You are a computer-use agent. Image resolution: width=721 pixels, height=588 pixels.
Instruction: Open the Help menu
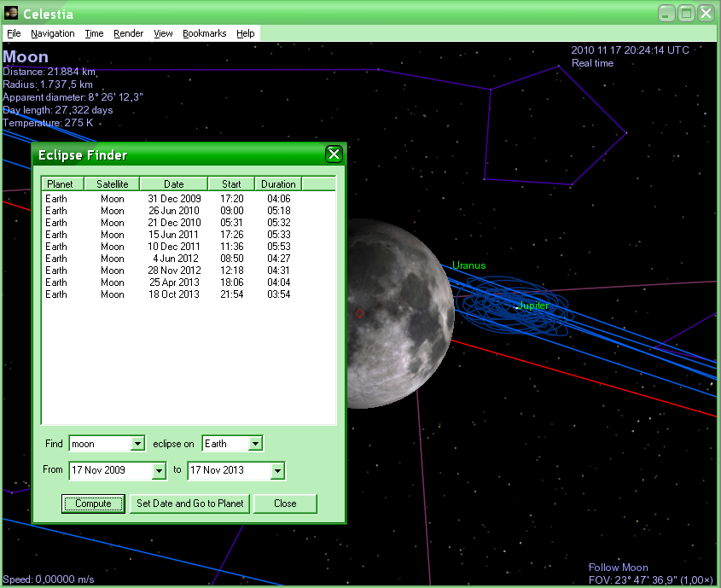click(x=246, y=33)
